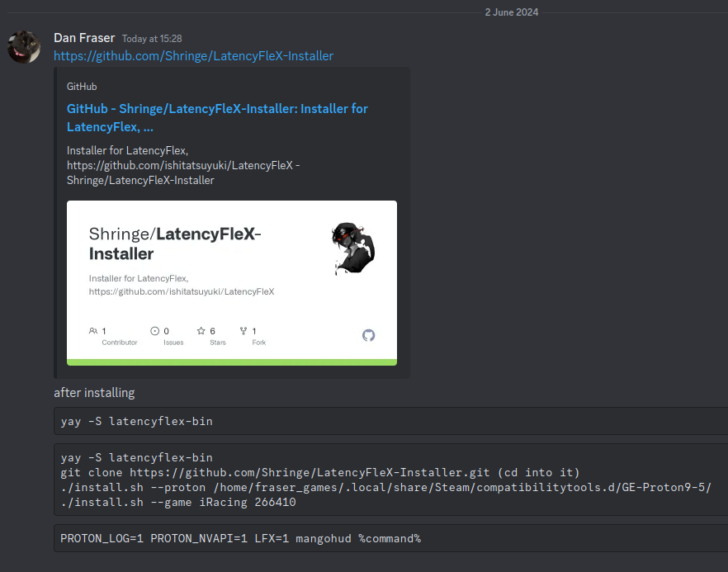The image size is (728, 572).
Task: Click the 'Today at 15:28' timestamp
Action: click(152, 39)
